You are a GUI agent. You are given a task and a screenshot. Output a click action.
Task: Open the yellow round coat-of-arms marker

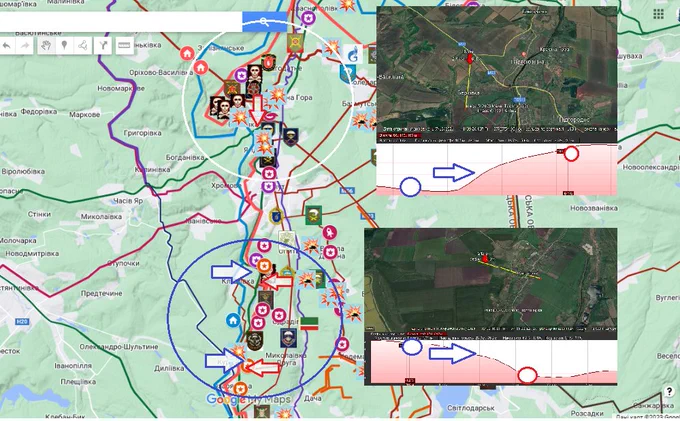(x=276, y=216)
